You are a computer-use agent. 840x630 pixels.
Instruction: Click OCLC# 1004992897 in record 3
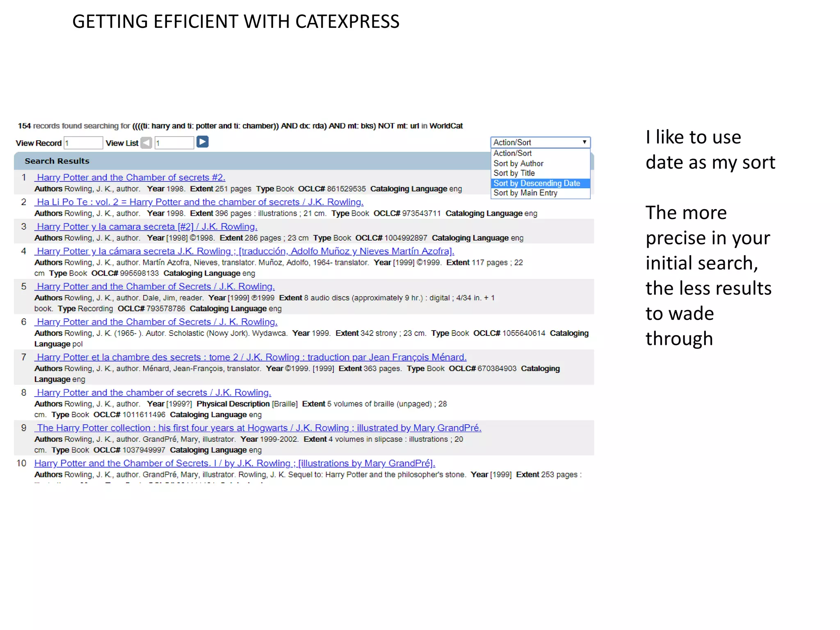[x=391, y=238]
